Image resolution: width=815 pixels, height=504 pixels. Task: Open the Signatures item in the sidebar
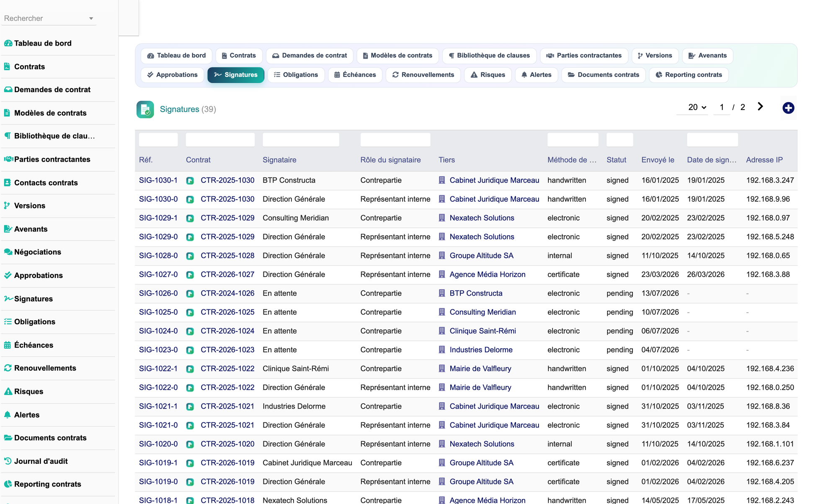click(34, 299)
